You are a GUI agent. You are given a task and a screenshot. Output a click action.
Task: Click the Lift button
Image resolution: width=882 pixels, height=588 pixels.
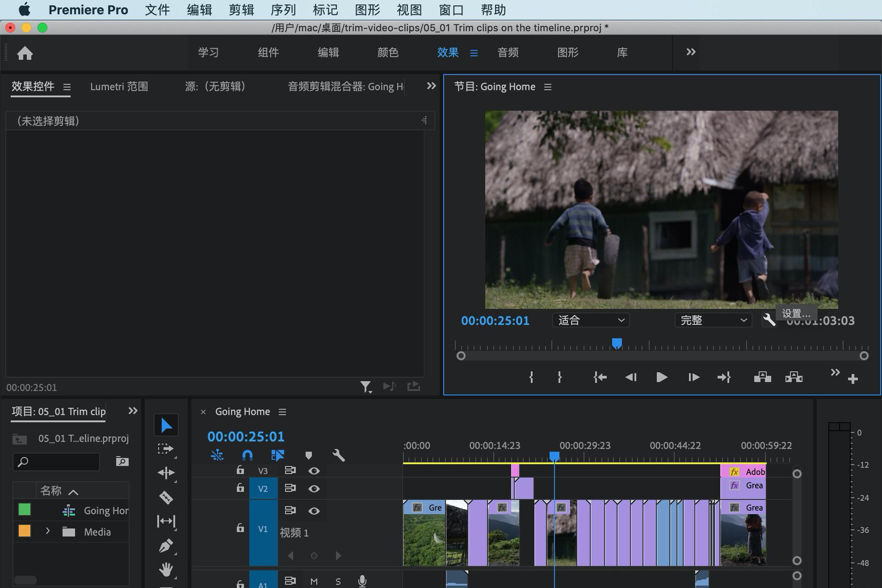coord(763,377)
